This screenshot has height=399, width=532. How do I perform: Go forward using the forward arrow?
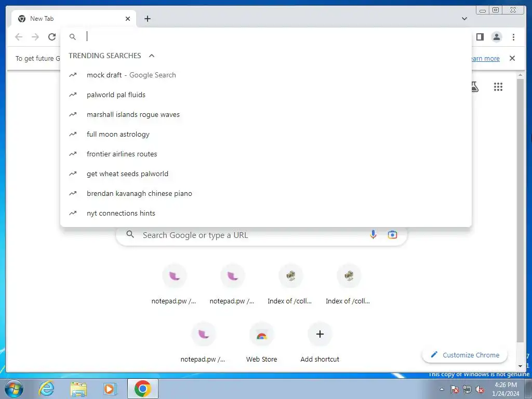click(x=35, y=37)
